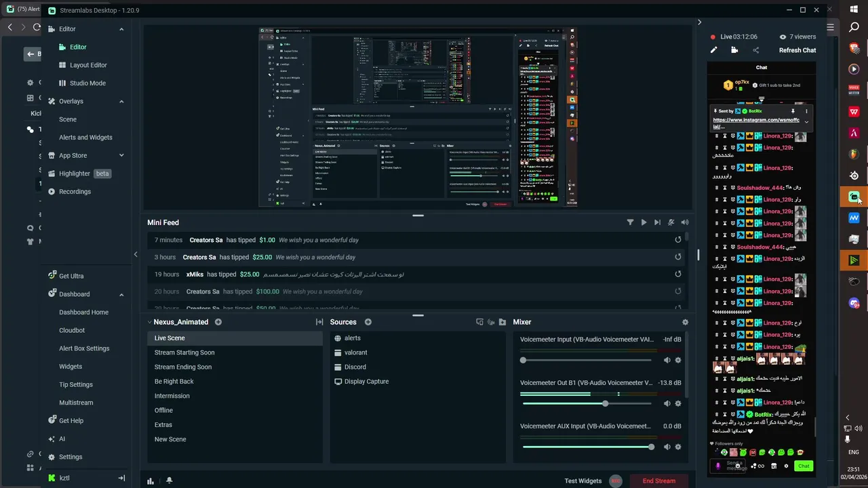868x488 pixels.
Task: Go to Recordings in sidebar
Action: pyautogui.click(x=75, y=191)
